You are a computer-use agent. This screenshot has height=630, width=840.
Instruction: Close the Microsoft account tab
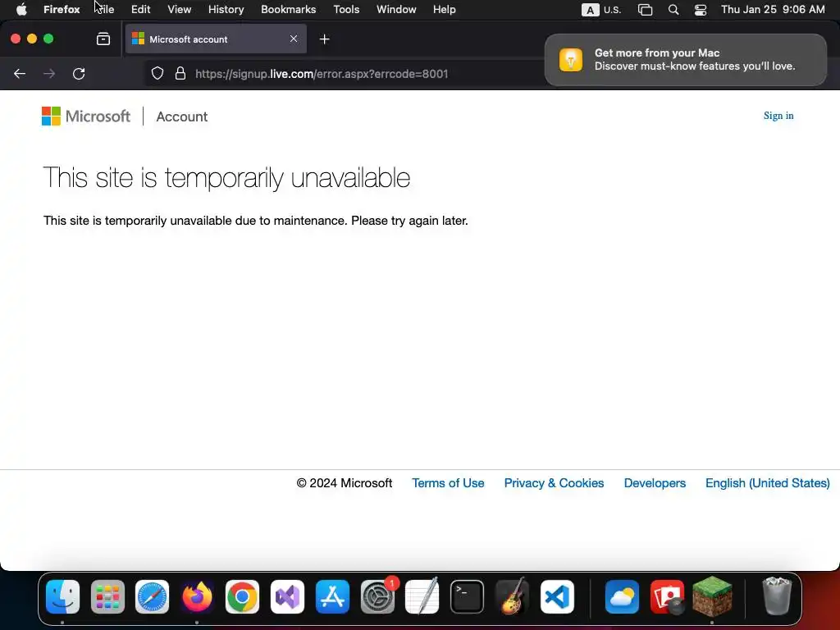[x=293, y=39]
